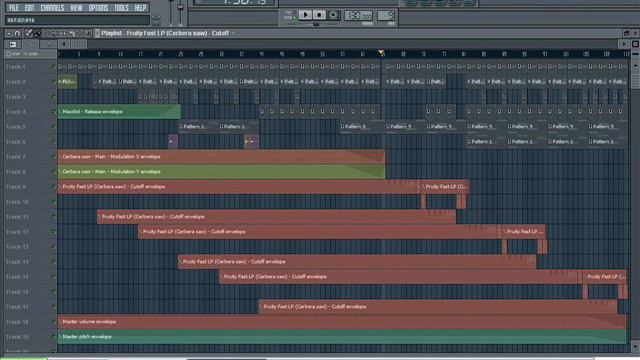Screen dimensions: 640x360
Task: Restore the Playlist window size button
Action: click(626, 33)
